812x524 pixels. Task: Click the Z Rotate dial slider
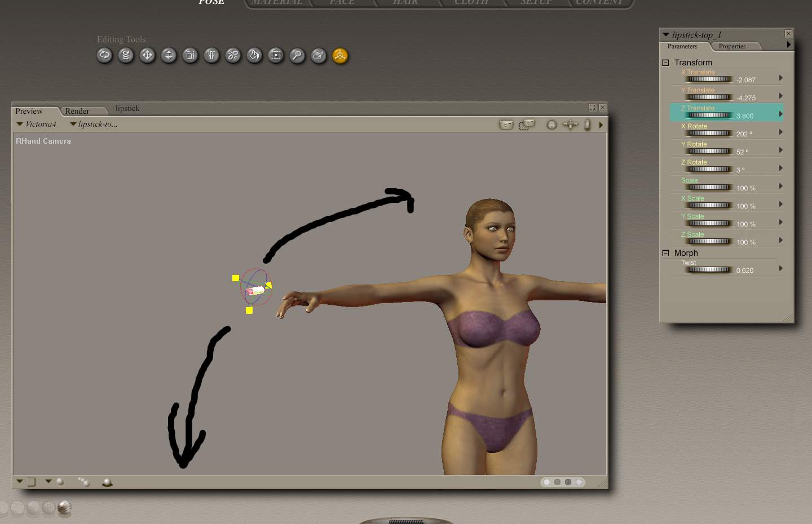709,170
